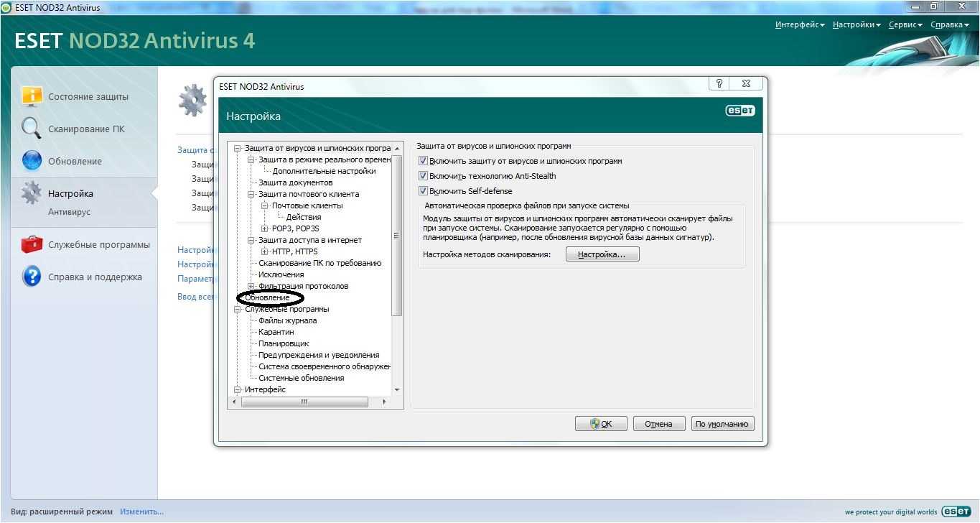Image resolution: width=980 pixels, height=523 pixels.
Task: Click the По умолчанию button
Action: pyautogui.click(x=722, y=424)
